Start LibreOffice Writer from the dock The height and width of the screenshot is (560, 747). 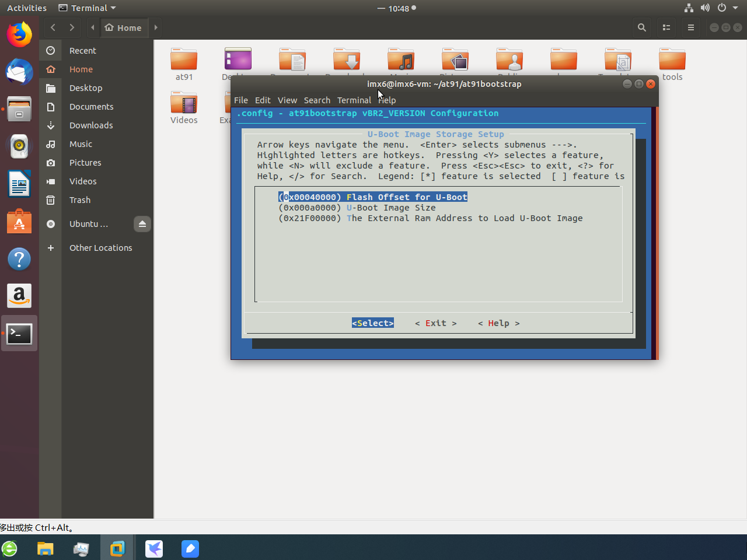[19, 184]
